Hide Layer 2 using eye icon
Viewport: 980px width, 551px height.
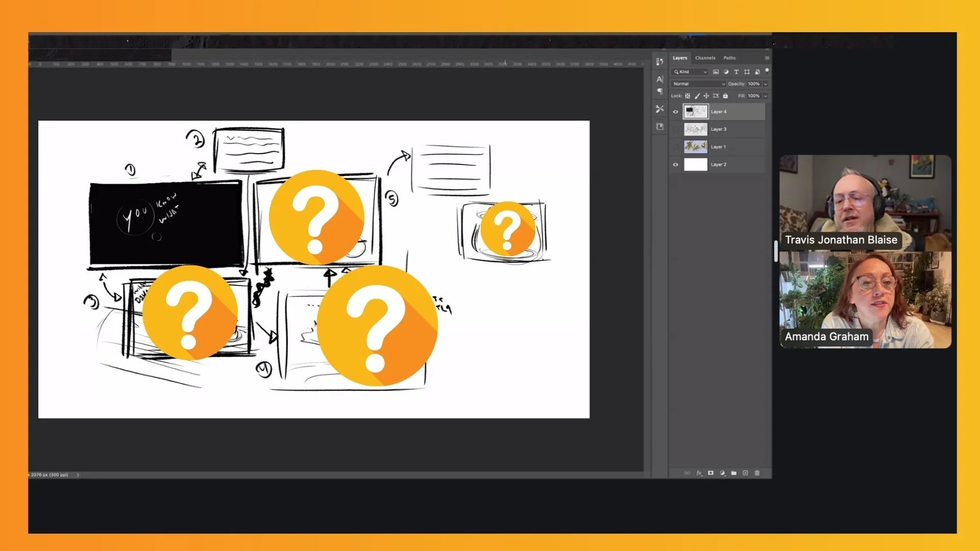[x=676, y=165]
